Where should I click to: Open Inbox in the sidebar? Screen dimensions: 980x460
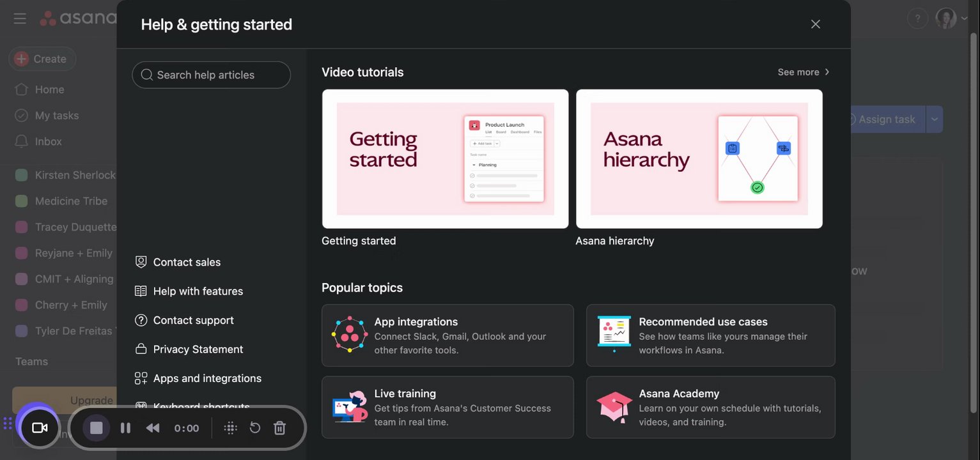(x=49, y=142)
